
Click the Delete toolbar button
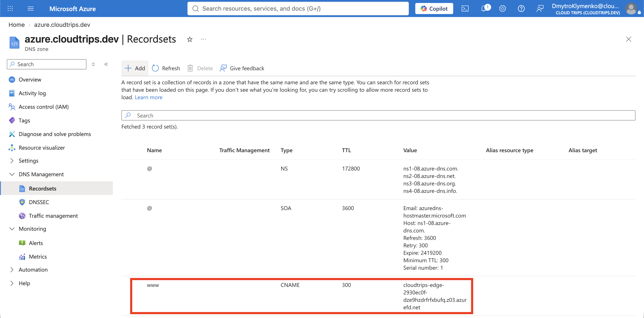click(200, 68)
